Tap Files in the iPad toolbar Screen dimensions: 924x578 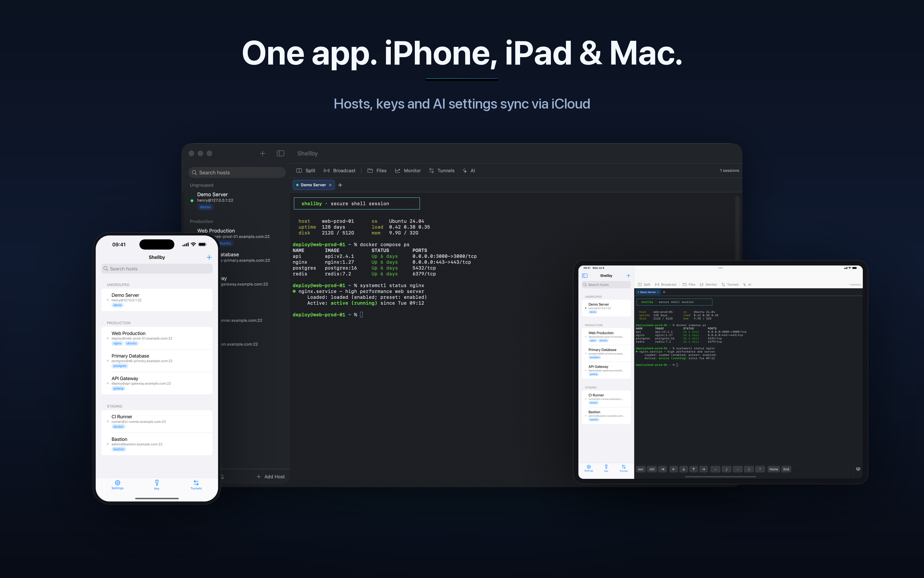689,285
